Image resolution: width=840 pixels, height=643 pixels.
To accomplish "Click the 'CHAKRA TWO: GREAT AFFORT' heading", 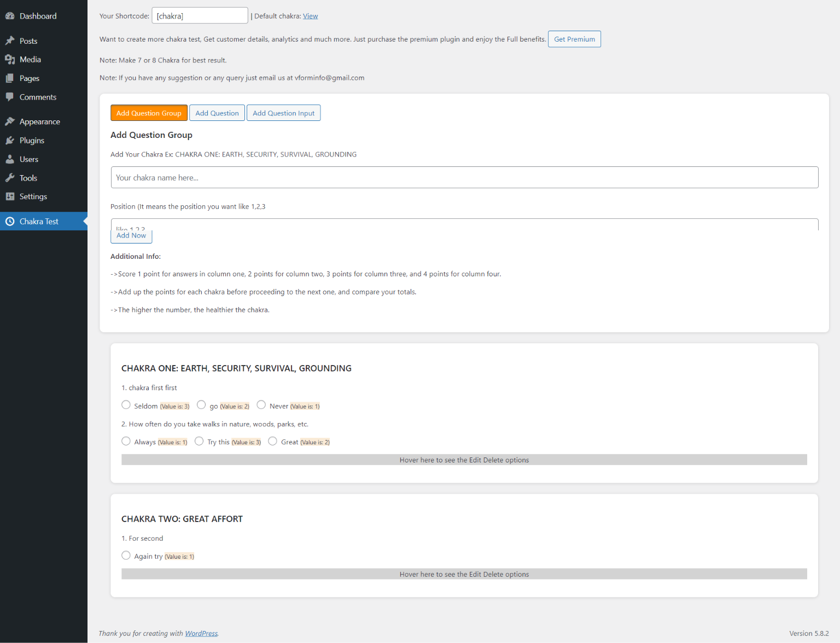I will (182, 519).
